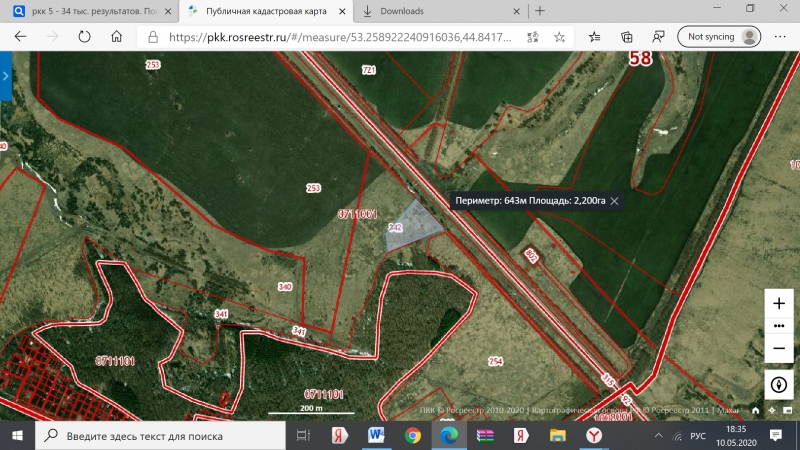This screenshot has width=800, height=450.
Task: Zoom in the map with plus button
Action: tap(779, 303)
